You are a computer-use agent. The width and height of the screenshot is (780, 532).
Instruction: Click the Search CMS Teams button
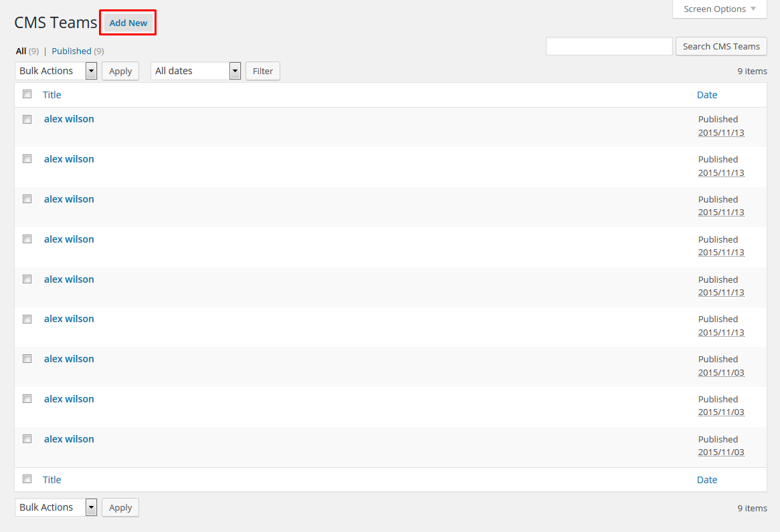(x=721, y=46)
